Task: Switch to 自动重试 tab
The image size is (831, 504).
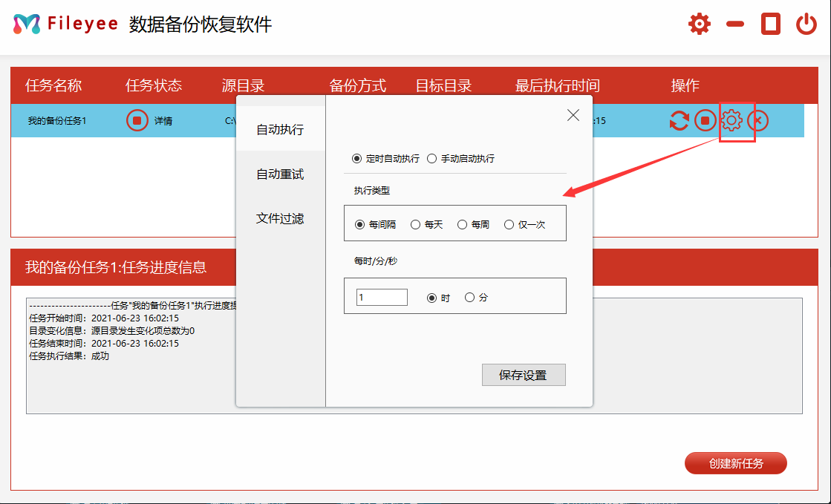Action: coord(280,174)
